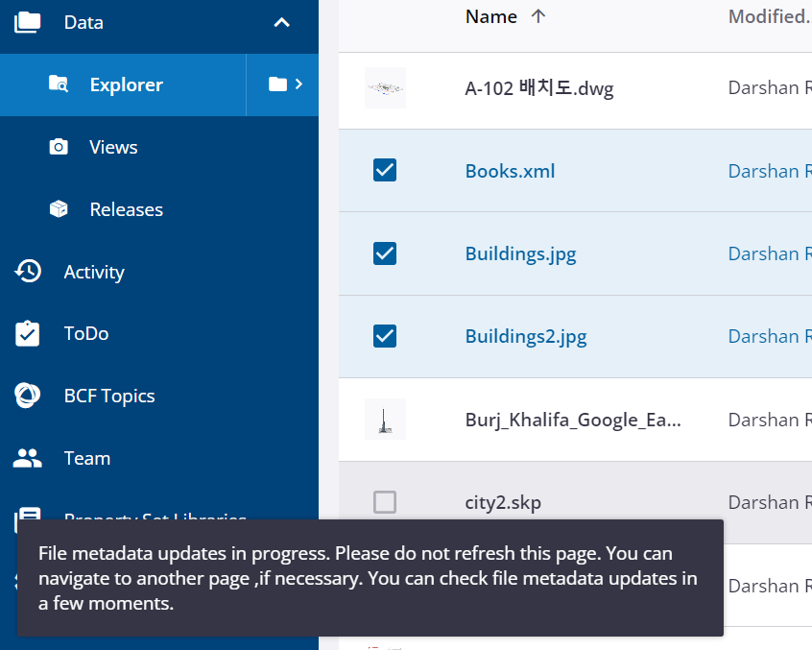Deselect the Buildings.jpg file checkbox
Screen dimensions: 812x650
click(385, 253)
